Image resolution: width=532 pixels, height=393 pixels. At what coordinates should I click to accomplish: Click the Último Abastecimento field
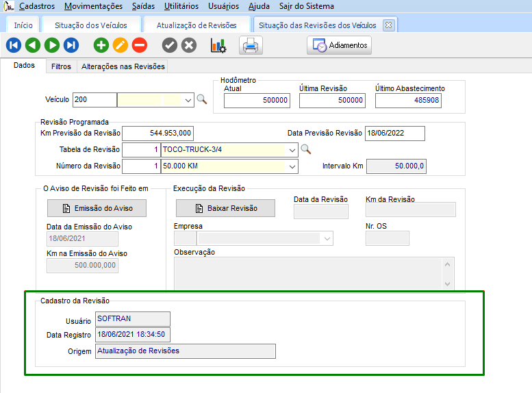[408, 101]
